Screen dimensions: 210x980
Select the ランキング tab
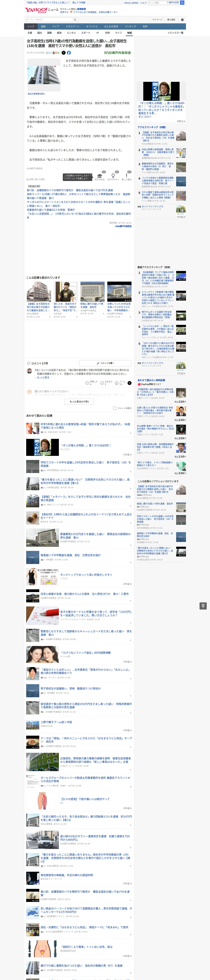pyautogui.click(x=130, y=27)
